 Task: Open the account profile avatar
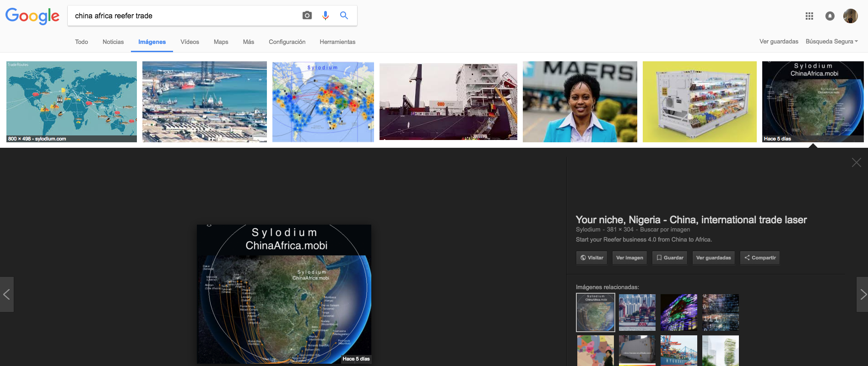click(851, 16)
